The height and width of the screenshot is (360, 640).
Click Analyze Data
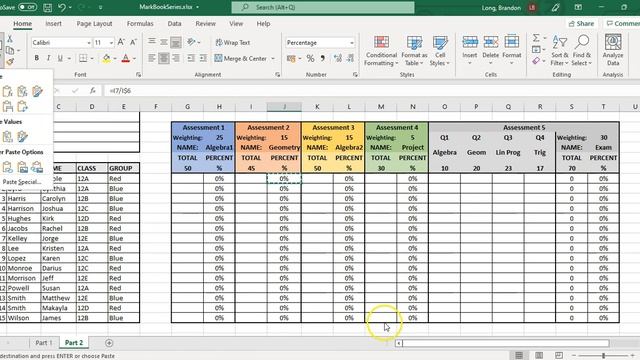point(613,51)
